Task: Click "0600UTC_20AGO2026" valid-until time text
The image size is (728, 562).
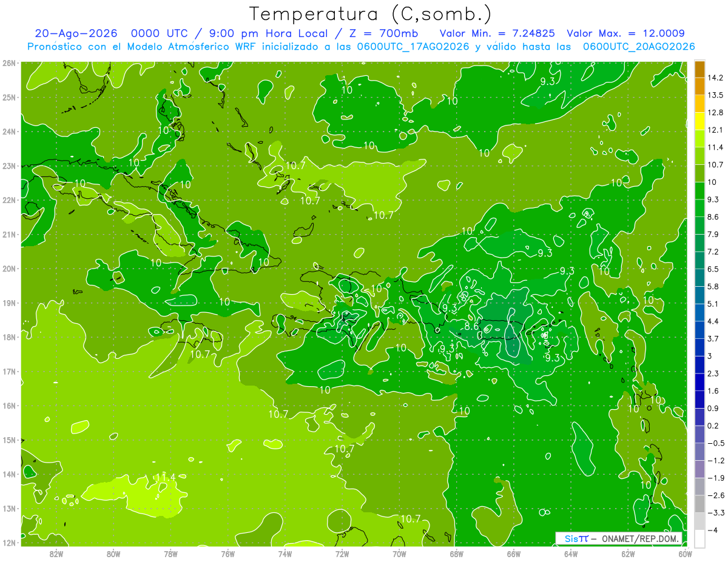Action: [x=638, y=47]
